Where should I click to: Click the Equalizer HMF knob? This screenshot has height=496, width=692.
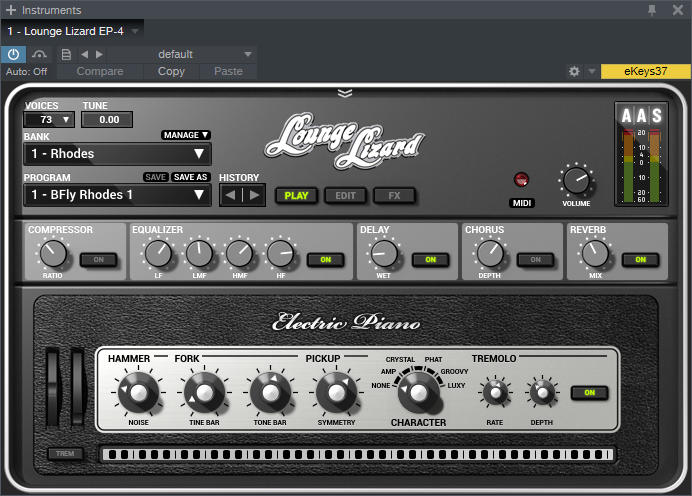pyautogui.click(x=240, y=254)
